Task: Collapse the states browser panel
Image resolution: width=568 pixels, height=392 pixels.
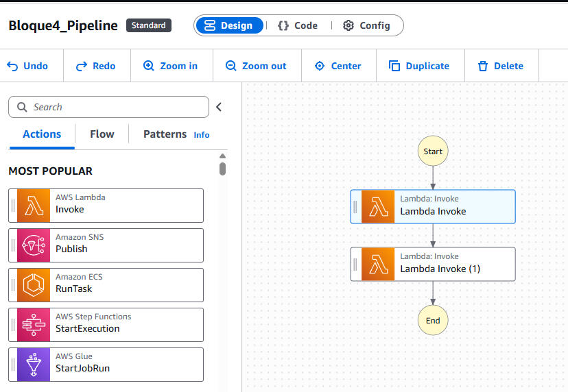Action: [x=219, y=107]
